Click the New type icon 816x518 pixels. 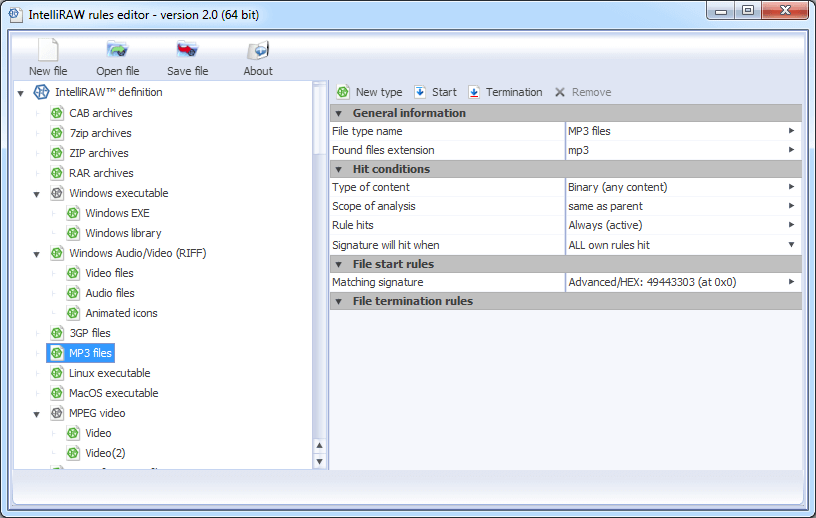pos(343,92)
